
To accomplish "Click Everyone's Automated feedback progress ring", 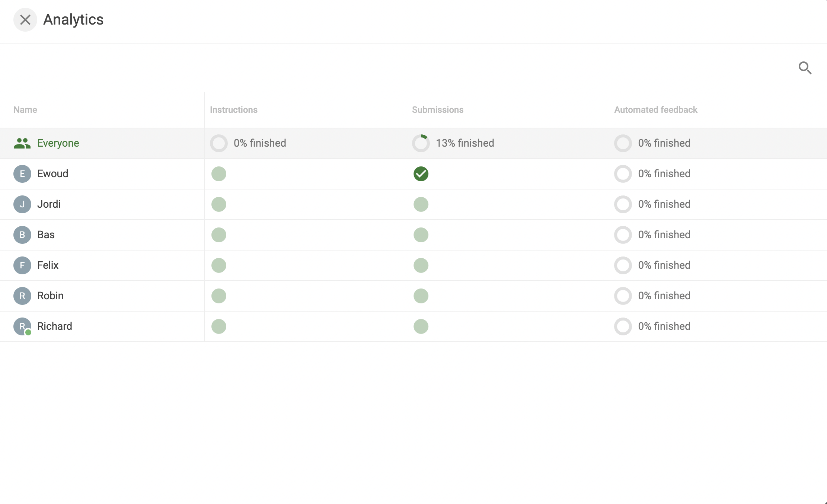I will (x=623, y=143).
